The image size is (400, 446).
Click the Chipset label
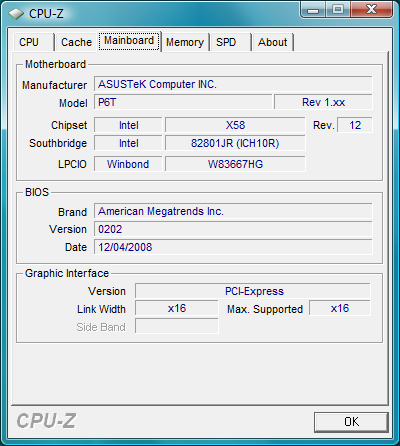(x=69, y=125)
